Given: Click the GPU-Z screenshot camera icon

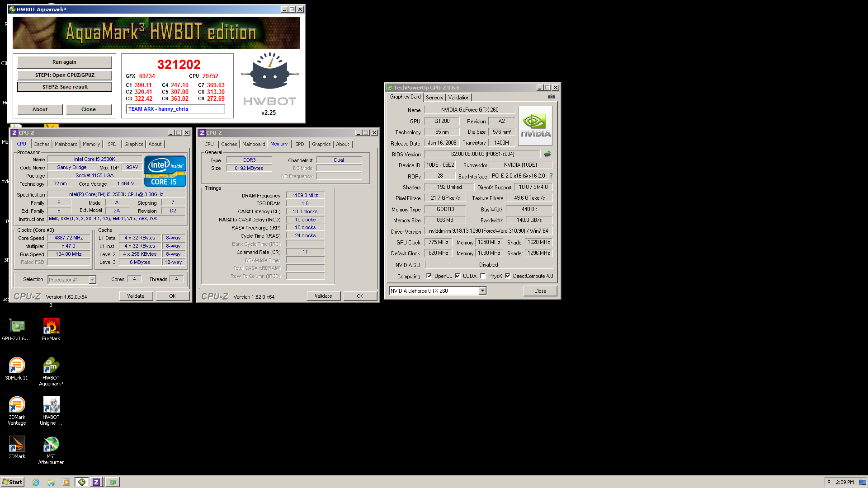Looking at the screenshot, I should coord(552,97).
